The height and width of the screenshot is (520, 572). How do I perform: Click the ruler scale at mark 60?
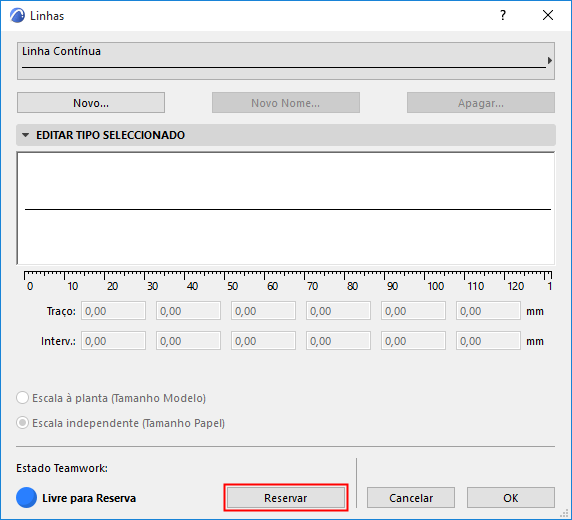(272, 286)
